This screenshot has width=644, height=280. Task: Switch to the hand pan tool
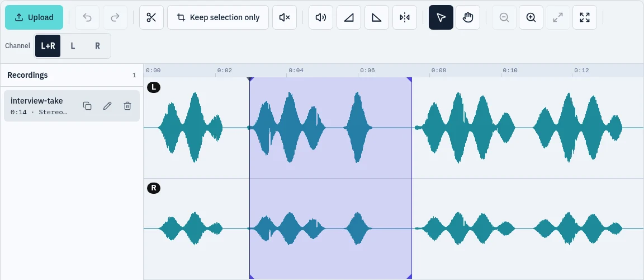[x=468, y=17]
